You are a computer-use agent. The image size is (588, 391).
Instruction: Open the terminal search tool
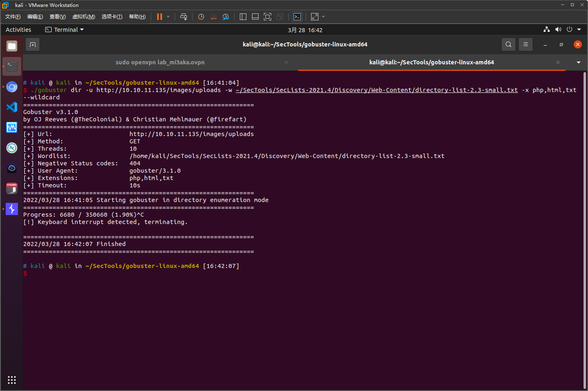[x=508, y=44]
